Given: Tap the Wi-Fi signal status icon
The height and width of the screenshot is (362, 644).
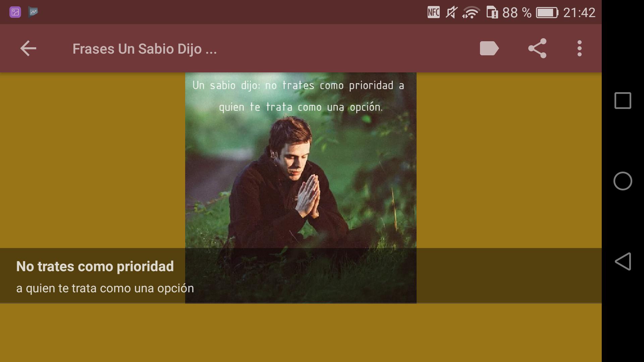Looking at the screenshot, I should coord(471,13).
